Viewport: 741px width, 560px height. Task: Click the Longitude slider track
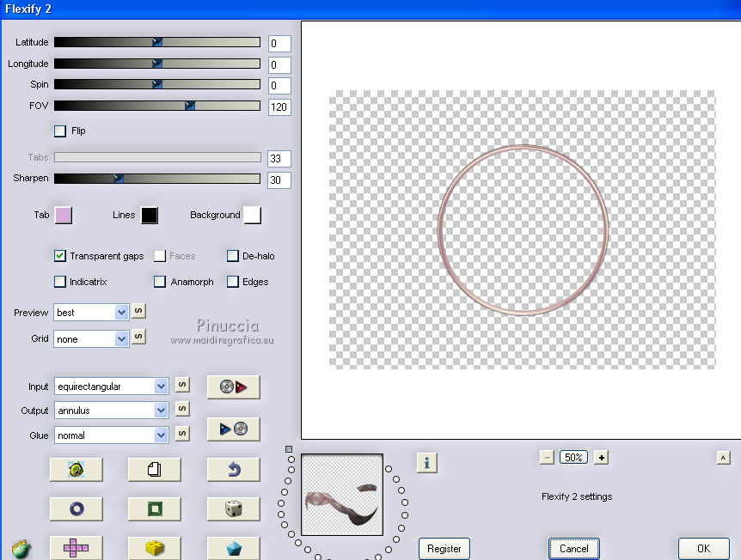coord(157,64)
